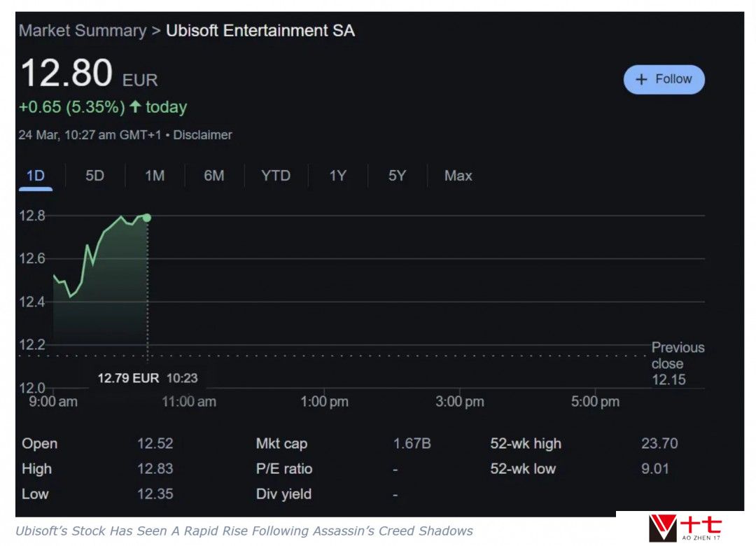This screenshot has width=756, height=546.
Task: Click the +0.65 (5.35%) change text
Action: [x=72, y=107]
